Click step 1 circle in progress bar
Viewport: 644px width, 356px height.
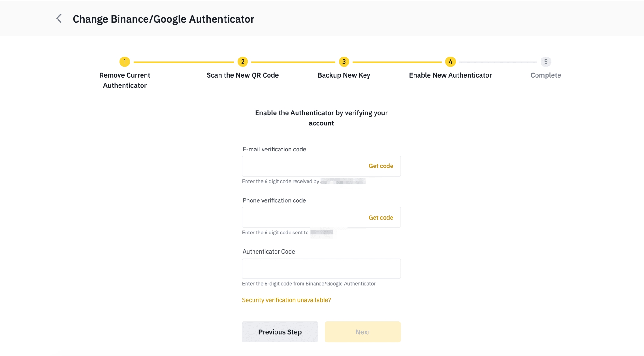point(125,62)
